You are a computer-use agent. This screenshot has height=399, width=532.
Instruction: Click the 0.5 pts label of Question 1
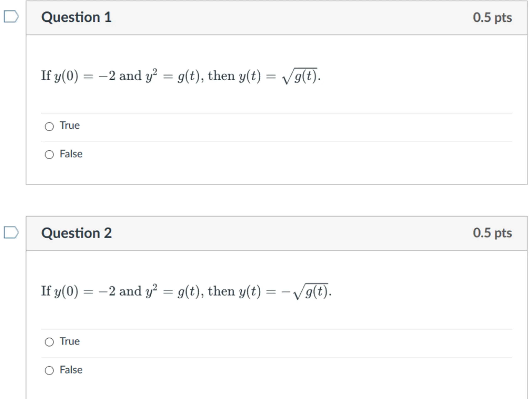492,17
